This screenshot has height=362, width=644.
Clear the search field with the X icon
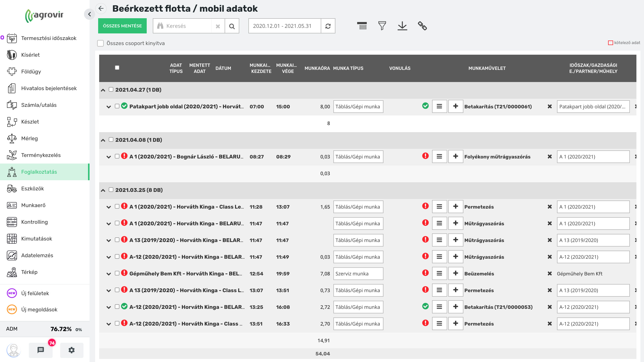[x=218, y=26]
